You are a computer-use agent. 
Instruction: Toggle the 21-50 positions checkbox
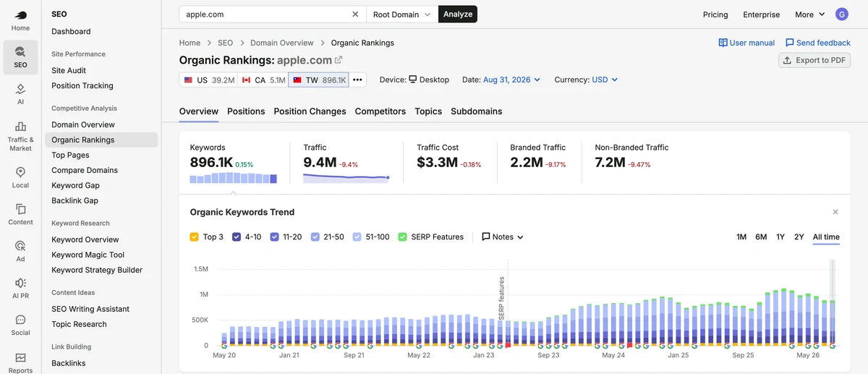pos(315,237)
